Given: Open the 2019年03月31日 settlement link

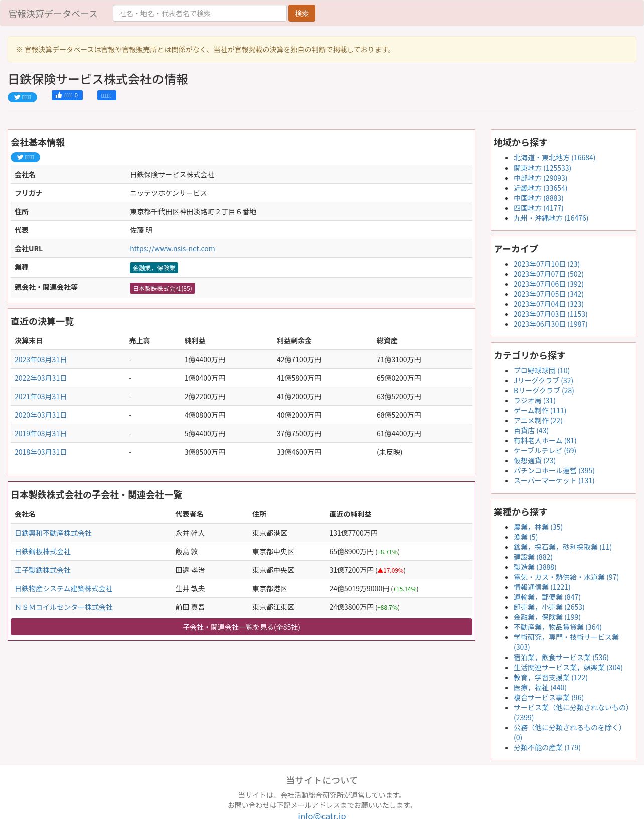Looking at the screenshot, I should click(x=41, y=434).
